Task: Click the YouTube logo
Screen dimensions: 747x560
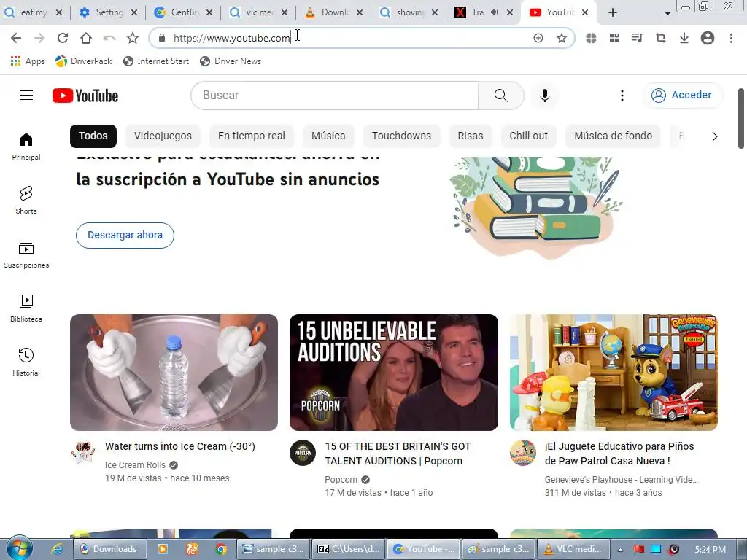Action: point(85,96)
